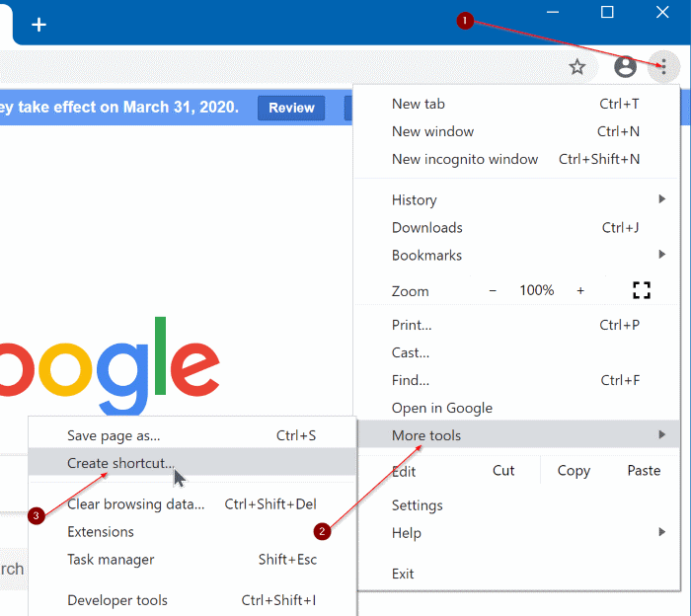Bookmark this page with the star icon

point(576,67)
